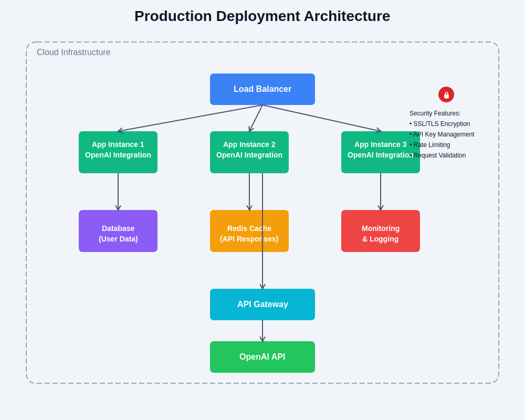Click the red lock security icon
525x420 pixels.
tap(446, 94)
